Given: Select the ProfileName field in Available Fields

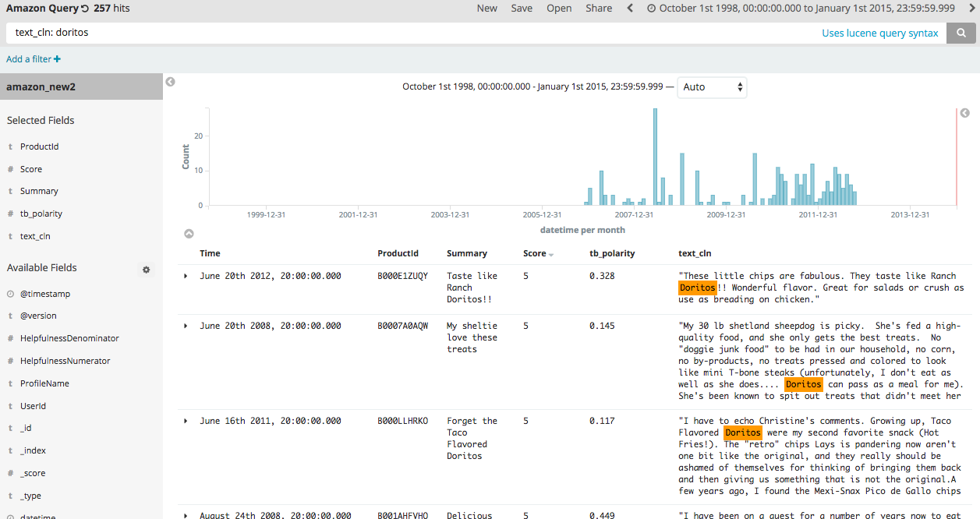Looking at the screenshot, I should (44, 383).
